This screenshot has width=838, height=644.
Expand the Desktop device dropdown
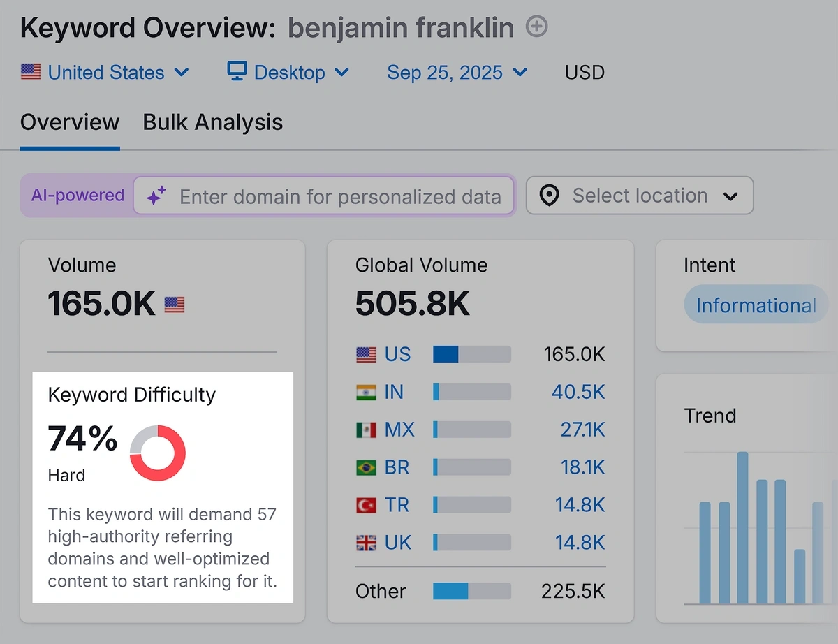pyautogui.click(x=288, y=72)
